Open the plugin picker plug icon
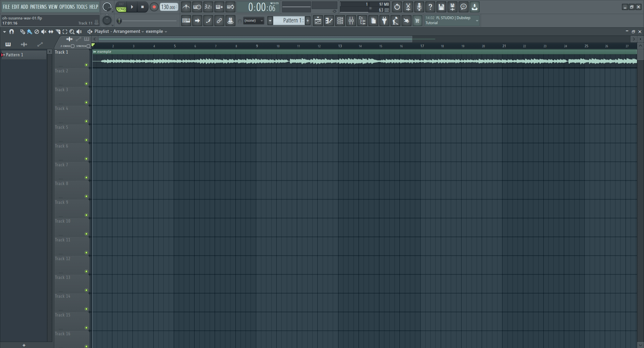644x348 pixels. click(384, 21)
